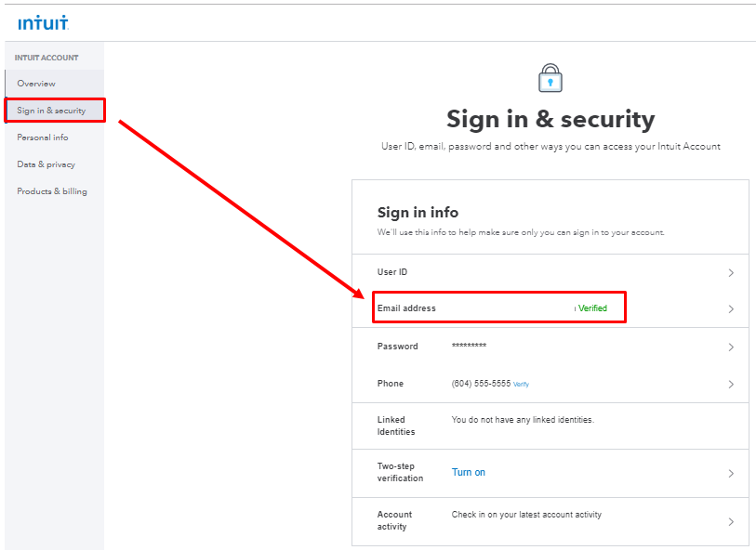
Task: Select the Email address label
Action: click(x=406, y=308)
